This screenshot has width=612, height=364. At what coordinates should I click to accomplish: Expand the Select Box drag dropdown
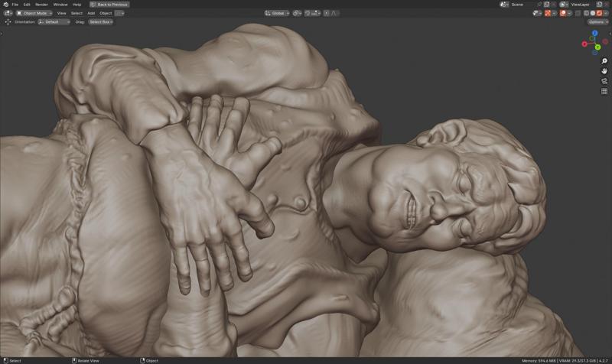coord(100,22)
